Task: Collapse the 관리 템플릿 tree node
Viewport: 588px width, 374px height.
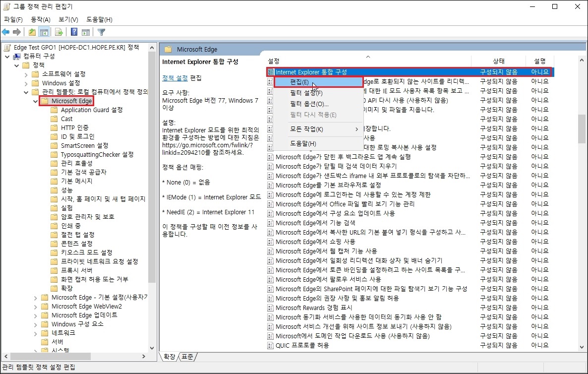Action: 26,92
